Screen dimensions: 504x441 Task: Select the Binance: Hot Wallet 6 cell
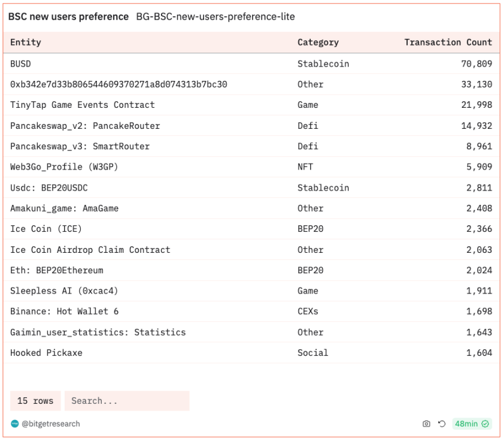click(65, 312)
